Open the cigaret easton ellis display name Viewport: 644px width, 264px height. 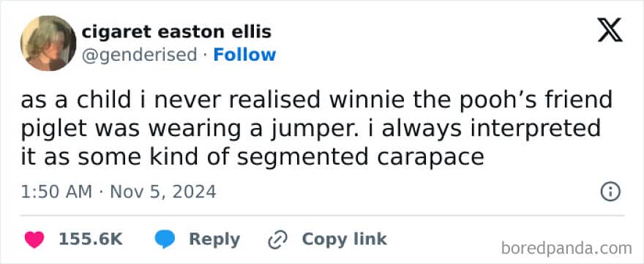pyautogui.click(x=176, y=31)
